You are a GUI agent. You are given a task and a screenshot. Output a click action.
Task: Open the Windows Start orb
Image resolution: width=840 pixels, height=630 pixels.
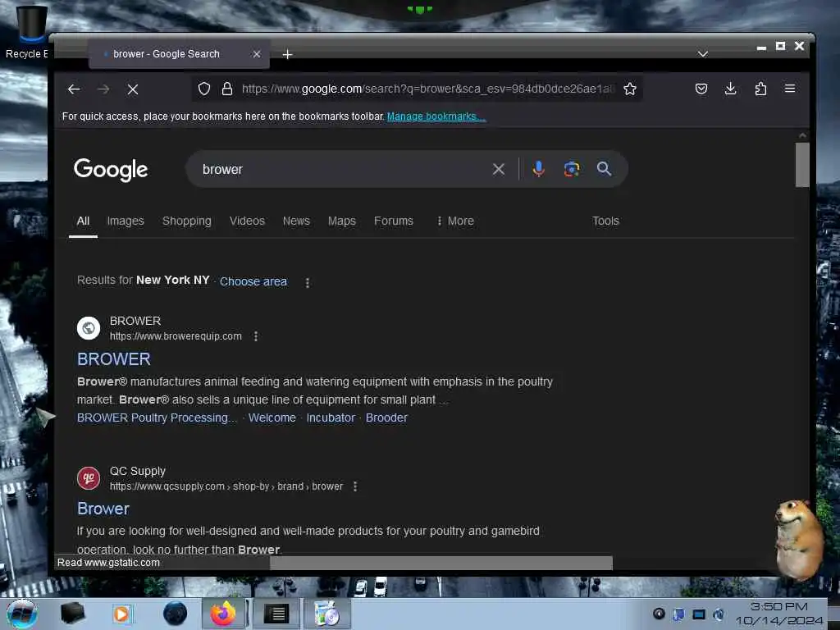(21, 614)
